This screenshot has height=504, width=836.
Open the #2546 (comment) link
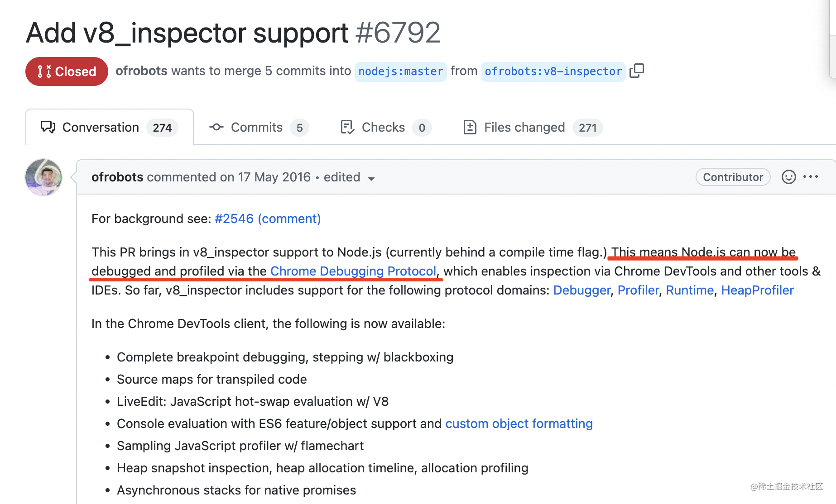[267, 219]
